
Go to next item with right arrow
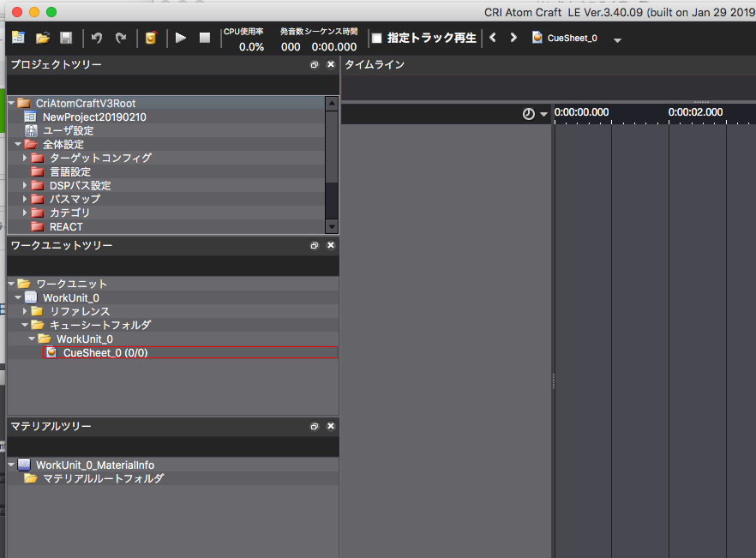513,37
